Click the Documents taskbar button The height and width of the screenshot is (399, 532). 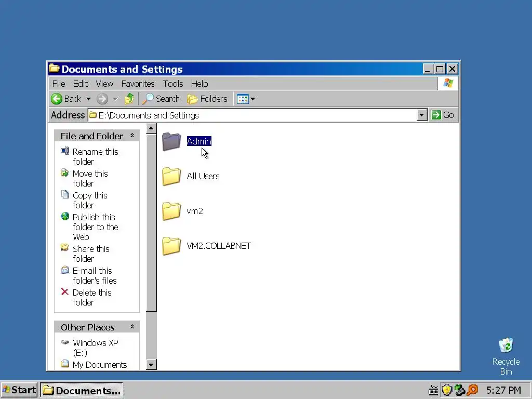pos(82,390)
